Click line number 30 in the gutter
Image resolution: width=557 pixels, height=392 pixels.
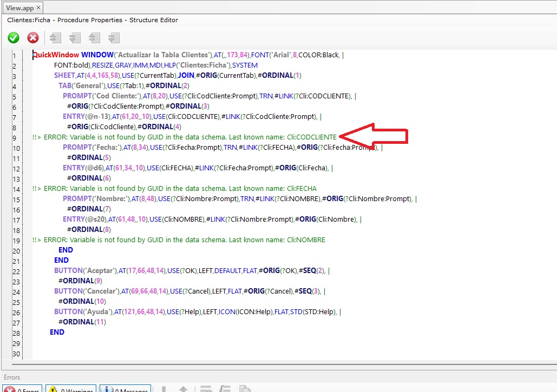point(16,354)
